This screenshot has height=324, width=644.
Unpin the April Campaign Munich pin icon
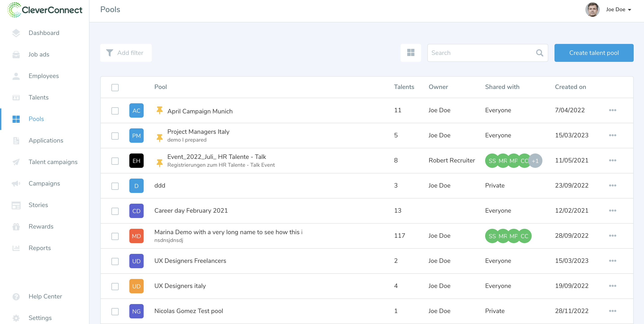coord(160,110)
